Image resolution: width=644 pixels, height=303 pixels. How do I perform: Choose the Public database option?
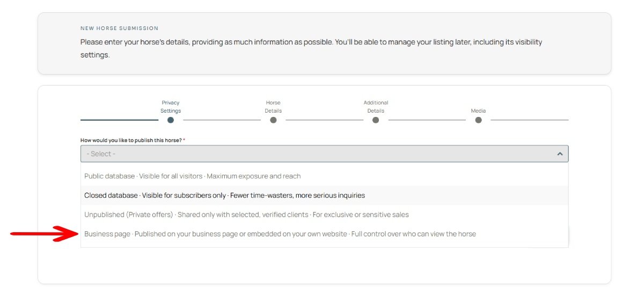point(192,176)
